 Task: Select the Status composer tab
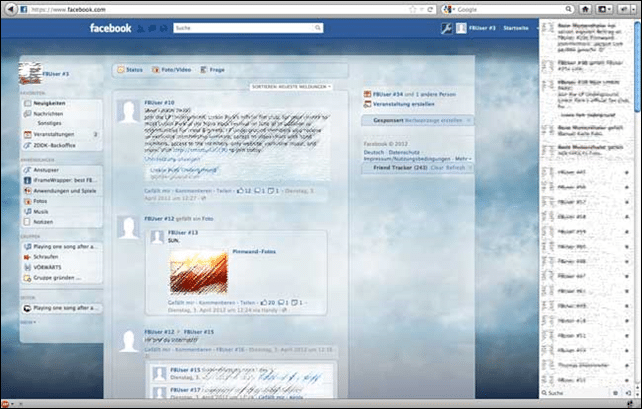coord(130,70)
